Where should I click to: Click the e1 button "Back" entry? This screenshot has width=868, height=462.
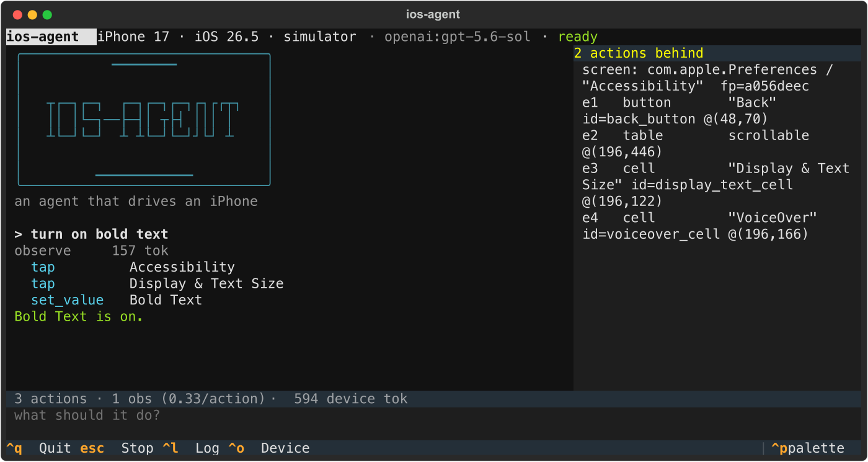(680, 110)
